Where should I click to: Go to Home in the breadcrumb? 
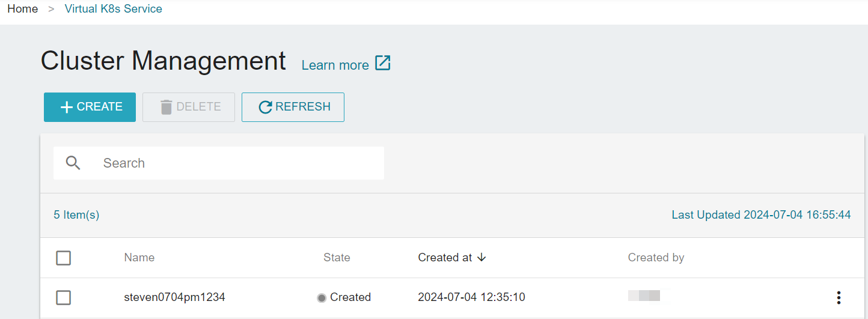(22, 9)
